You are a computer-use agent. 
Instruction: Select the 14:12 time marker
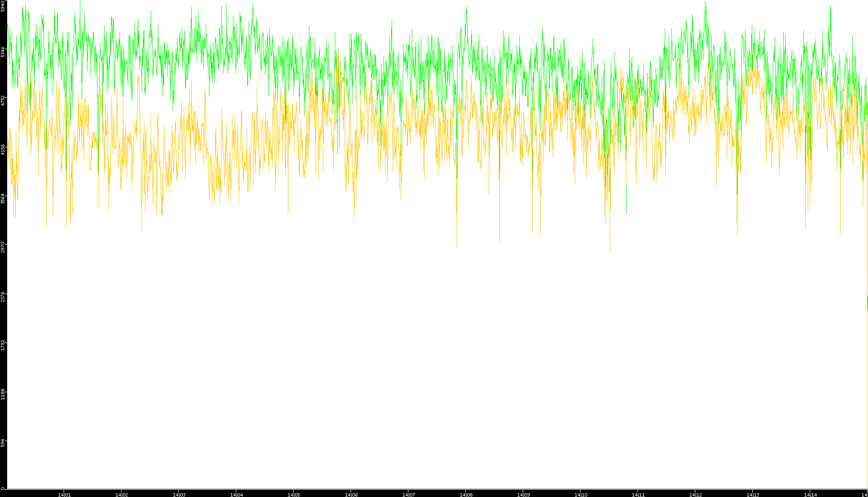point(695,495)
